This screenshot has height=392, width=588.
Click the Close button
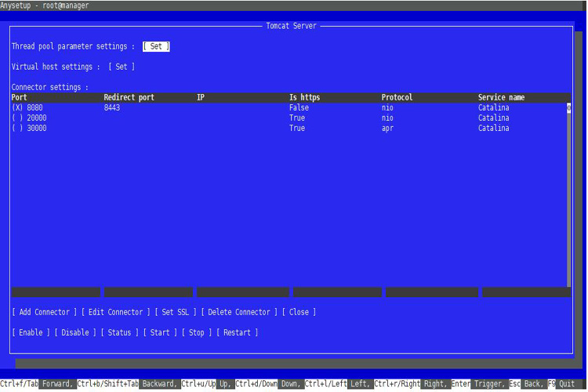tap(299, 312)
